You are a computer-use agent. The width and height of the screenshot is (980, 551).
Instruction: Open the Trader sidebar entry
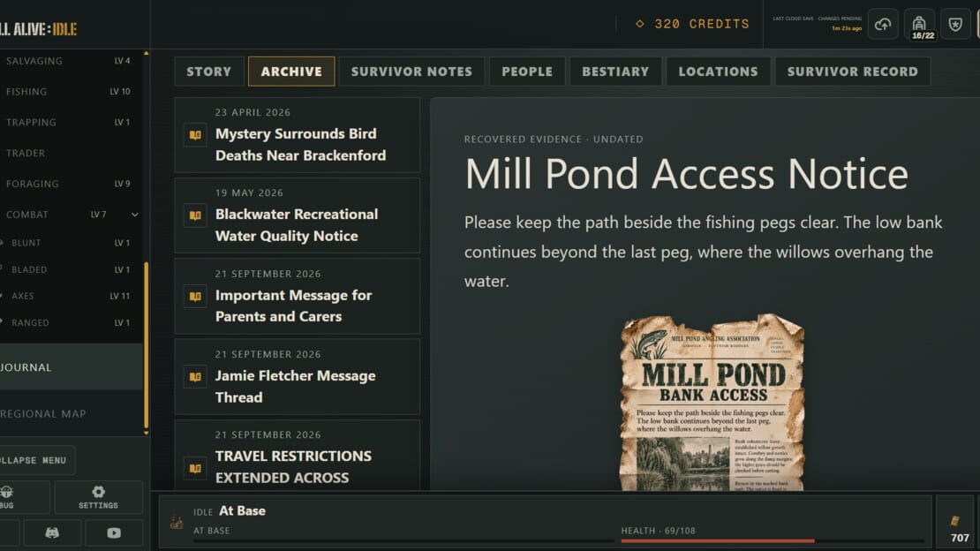click(72, 153)
